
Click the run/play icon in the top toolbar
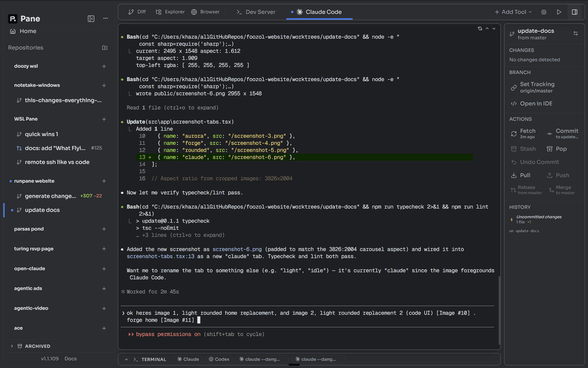559,11
